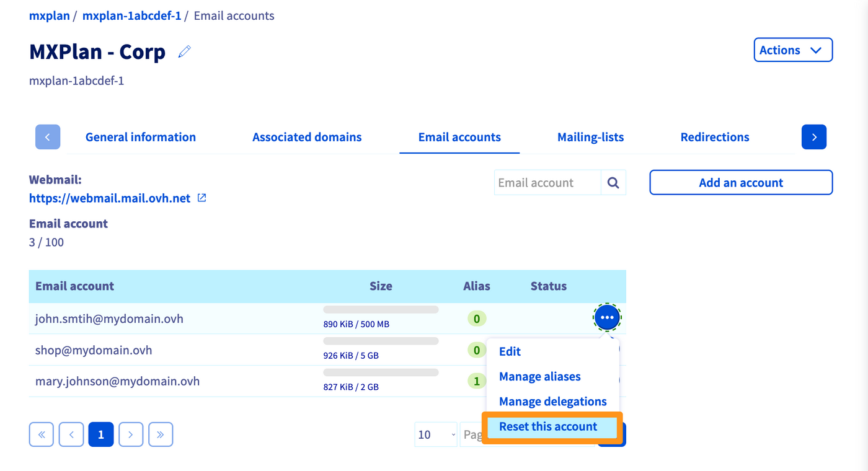This screenshot has height=471, width=868.
Task: Expand the rows-per-page selector showing 10
Action: click(435, 434)
